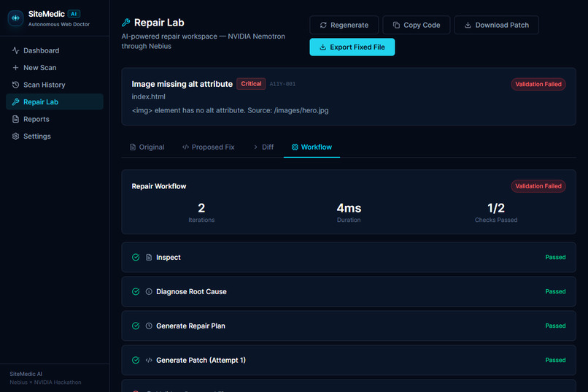
Task: Click the AI badge next to SiteMedic
Action: (74, 14)
